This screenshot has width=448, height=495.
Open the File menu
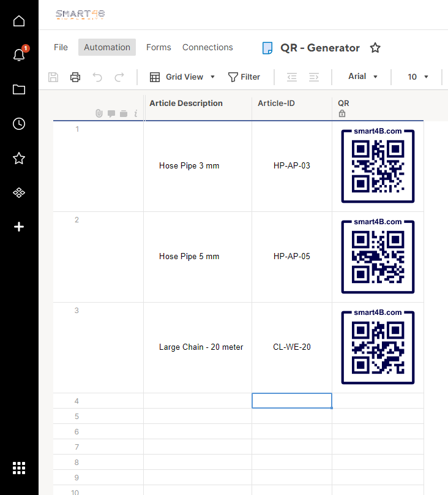(x=61, y=47)
